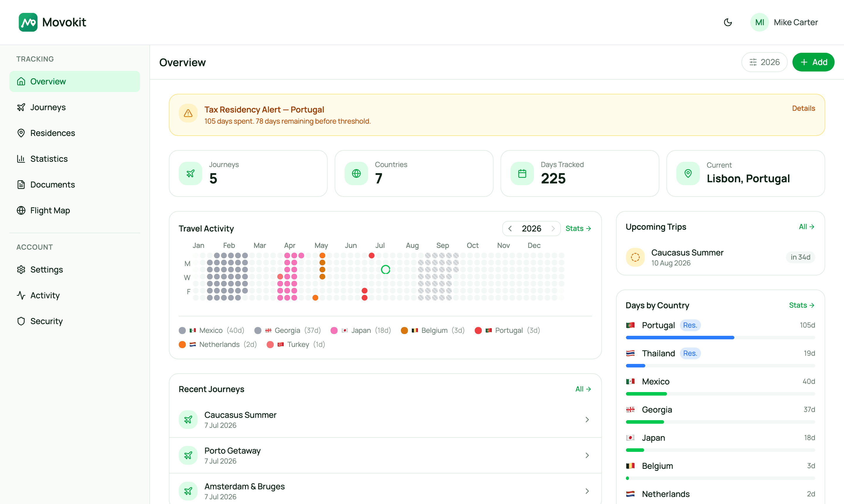844x504 pixels.
Task: Open Security in the Account section
Action: [75, 321]
